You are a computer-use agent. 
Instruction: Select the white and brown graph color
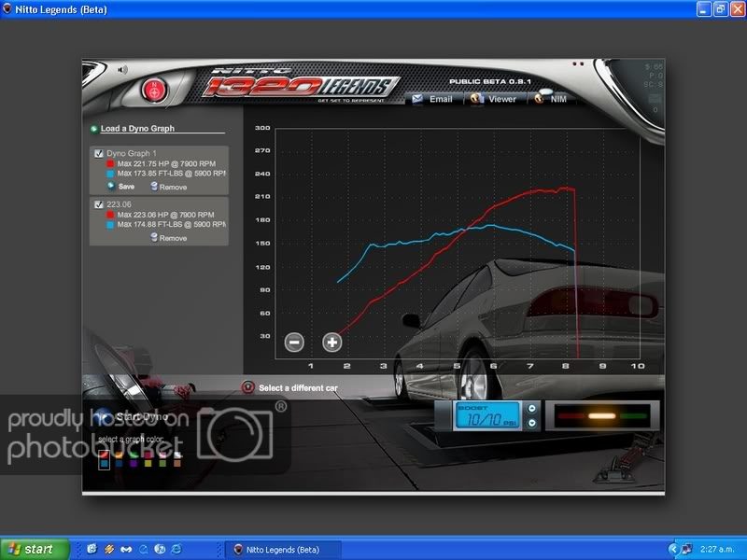(177, 459)
